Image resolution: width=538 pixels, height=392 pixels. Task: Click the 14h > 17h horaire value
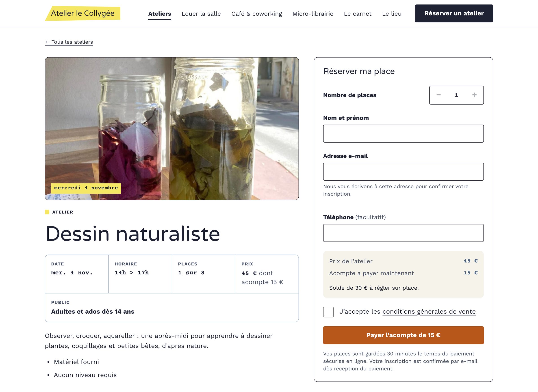coord(132,273)
